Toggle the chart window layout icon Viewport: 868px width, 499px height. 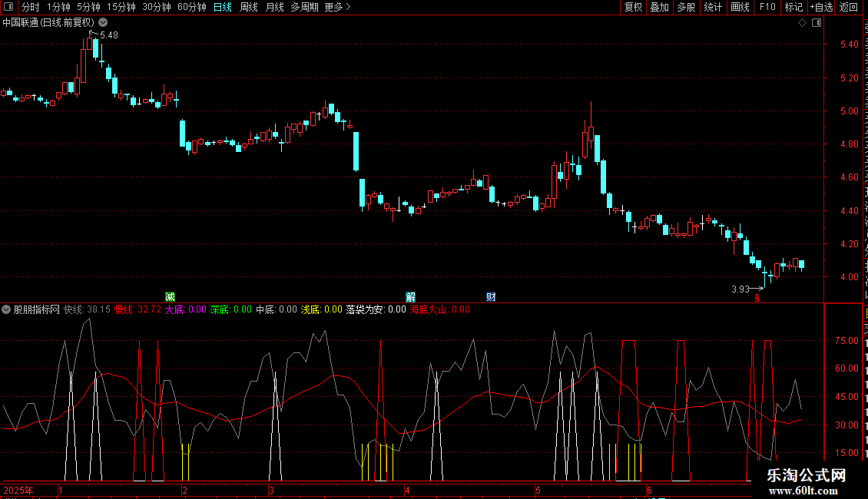[817, 23]
